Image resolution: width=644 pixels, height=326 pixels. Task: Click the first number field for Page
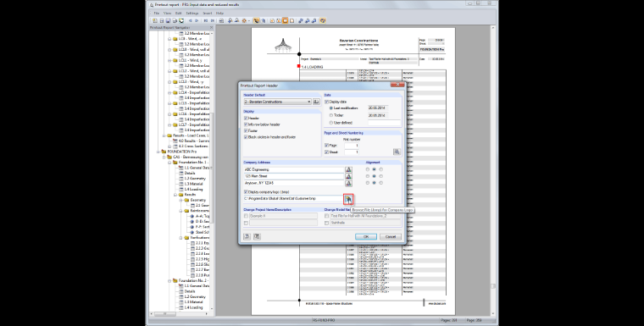(352, 146)
